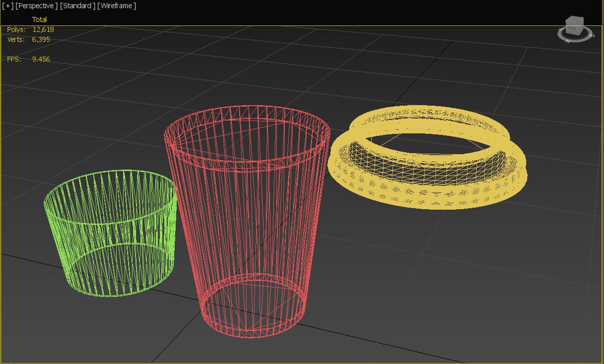Click the Total statistics header
Screen dimensions: 604x364
coord(39,20)
